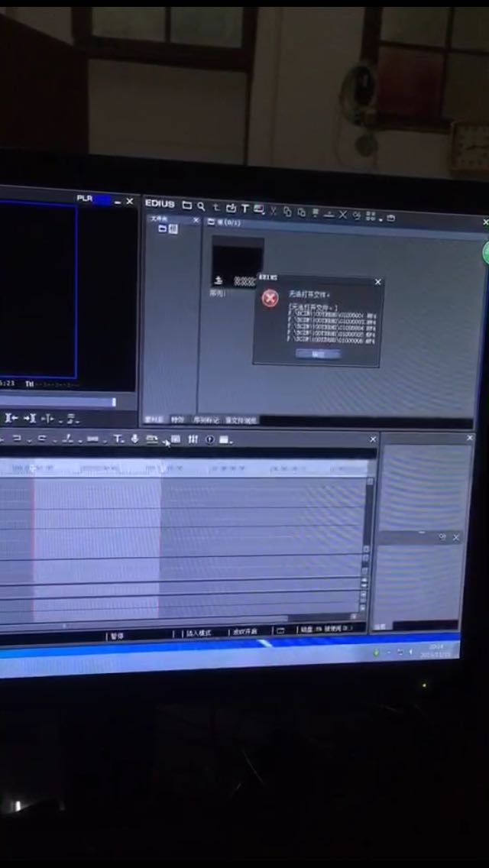Close the EDIUS error dialog with X
This screenshot has height=868, width=489.
[377, 282]
